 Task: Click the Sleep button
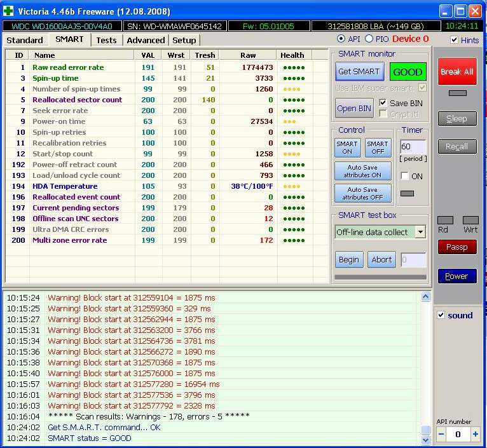point(457,119)
